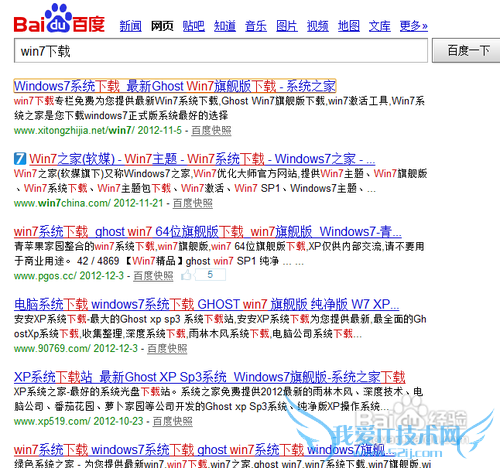Open the 文库 tab
The image size is (500, 468).
tap(379, 26)
